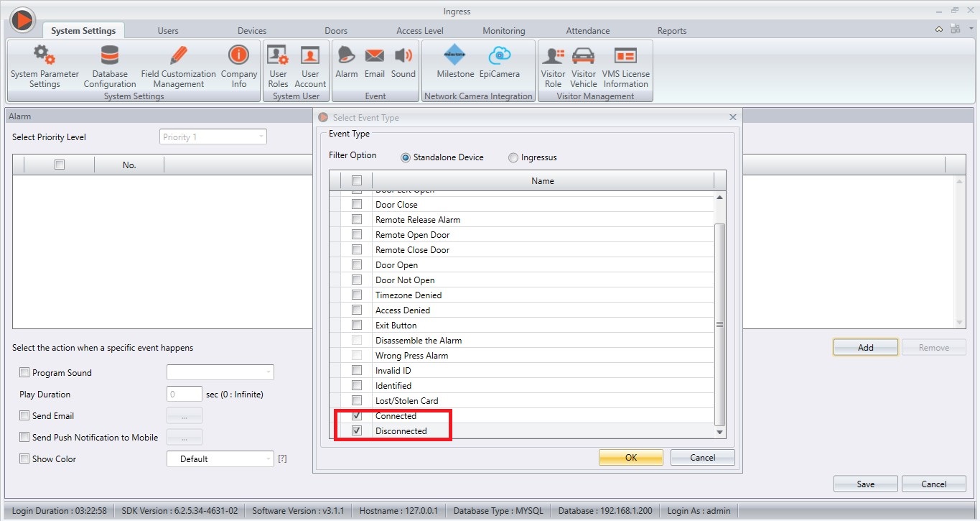Click the event list scroll-down arrow
The width and height of the screenshot is (980, 521).
pyautogui.click(x=719, y=433)
